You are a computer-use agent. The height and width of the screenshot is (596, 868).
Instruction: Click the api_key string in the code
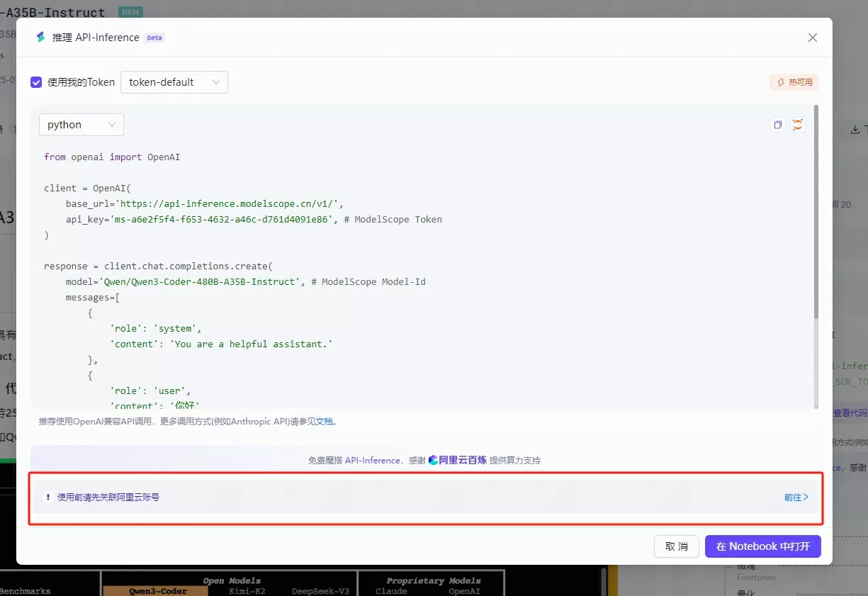(x=220, y=219)
